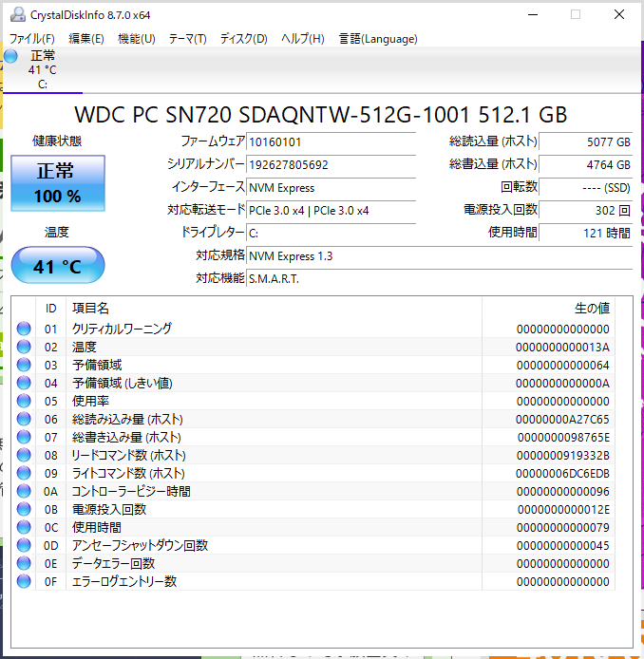Click raw value 0000000098765E
644x659 pixels.
coord(563,438)
